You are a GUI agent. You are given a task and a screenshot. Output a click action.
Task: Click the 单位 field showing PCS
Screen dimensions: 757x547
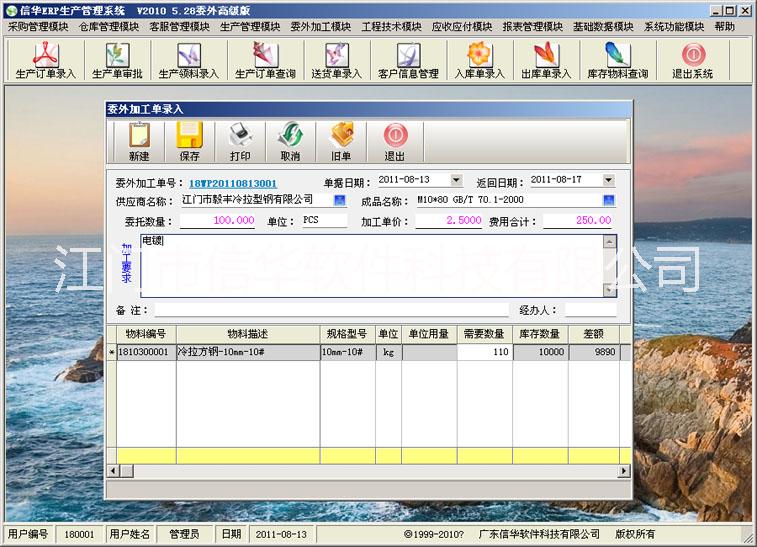(324, 221)
